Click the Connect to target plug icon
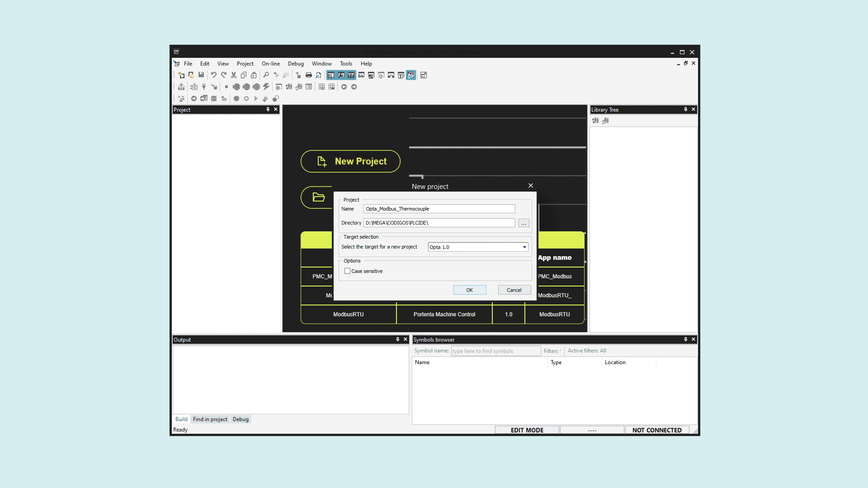The width and height of the screenshot is (868, 488). [204, 87]
